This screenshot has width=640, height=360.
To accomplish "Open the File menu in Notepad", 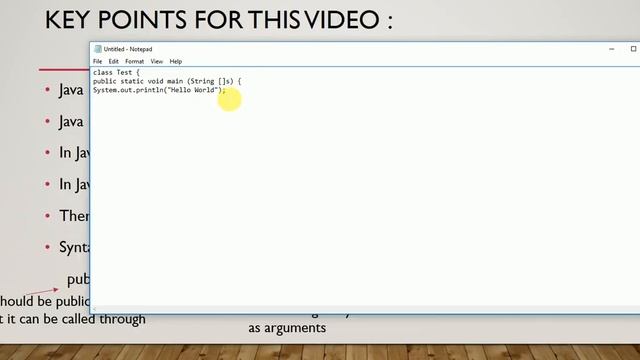I will click(x=98, y=62).
